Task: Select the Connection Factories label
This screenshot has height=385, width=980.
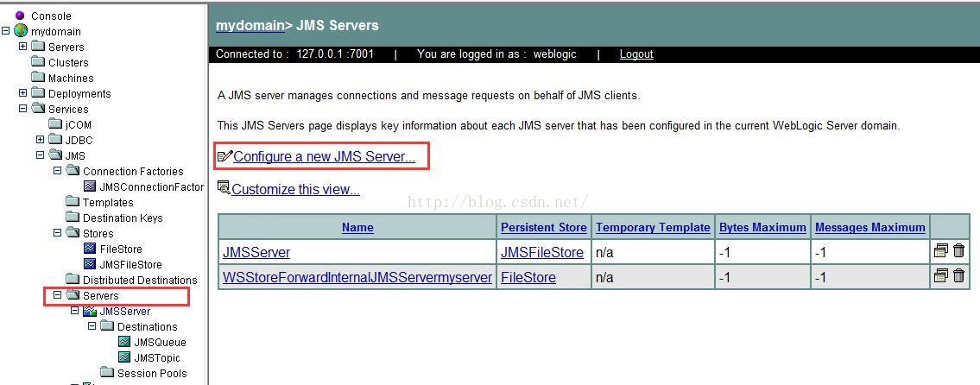Action: [x=133, y=171]
